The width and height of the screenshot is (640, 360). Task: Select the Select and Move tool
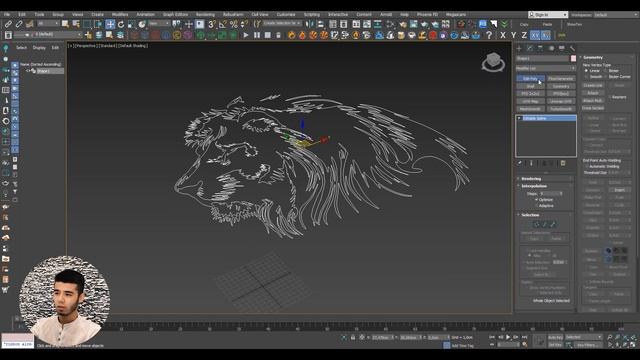(110, 24)
